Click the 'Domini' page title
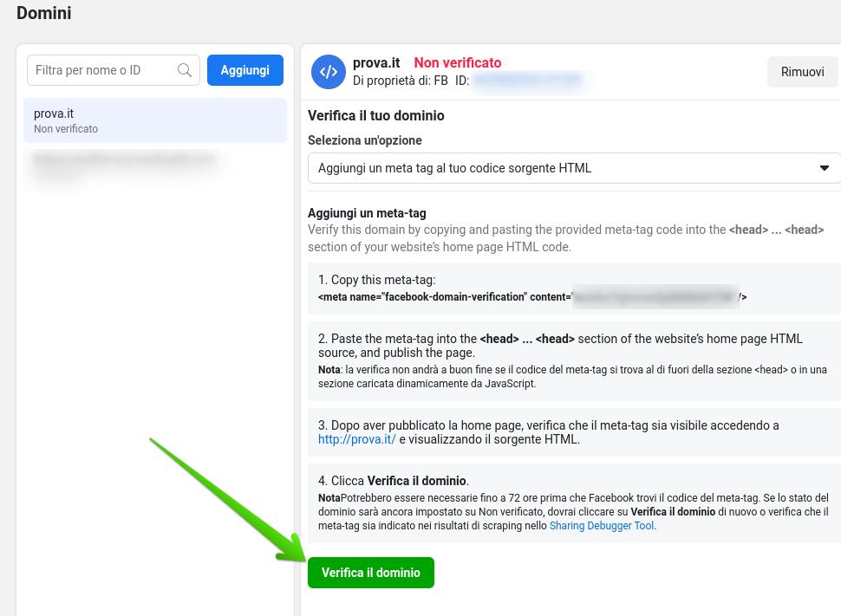Image resolution: width=841 pixels, height=616 pixels. [x=43, y=13]
